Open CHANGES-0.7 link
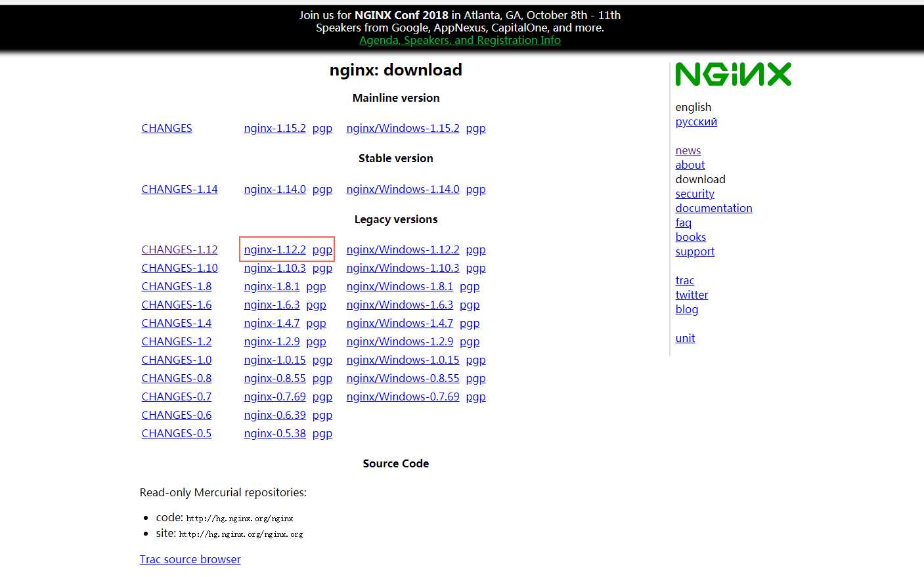This screenshot has width=924, height=577. [176, 396]
